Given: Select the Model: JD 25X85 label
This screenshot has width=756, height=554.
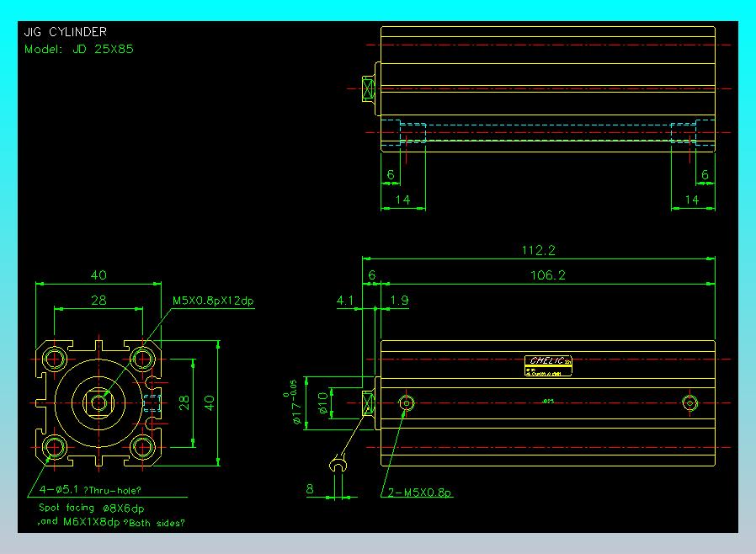Looking at the screenshot, I should pyautogui.click(x=78, y=49).
